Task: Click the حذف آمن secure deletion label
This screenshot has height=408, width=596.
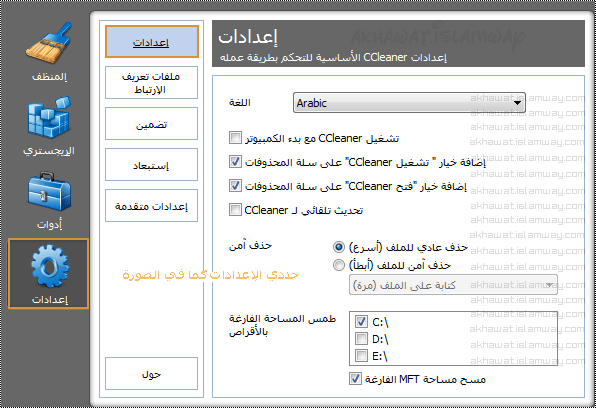Action: pos(250,246)
